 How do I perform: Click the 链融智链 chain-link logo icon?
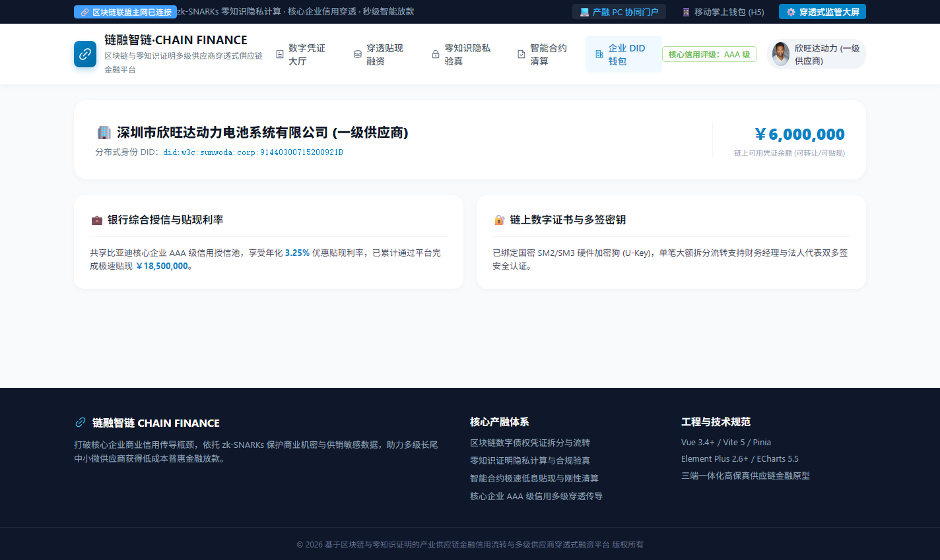click(85, 54)
